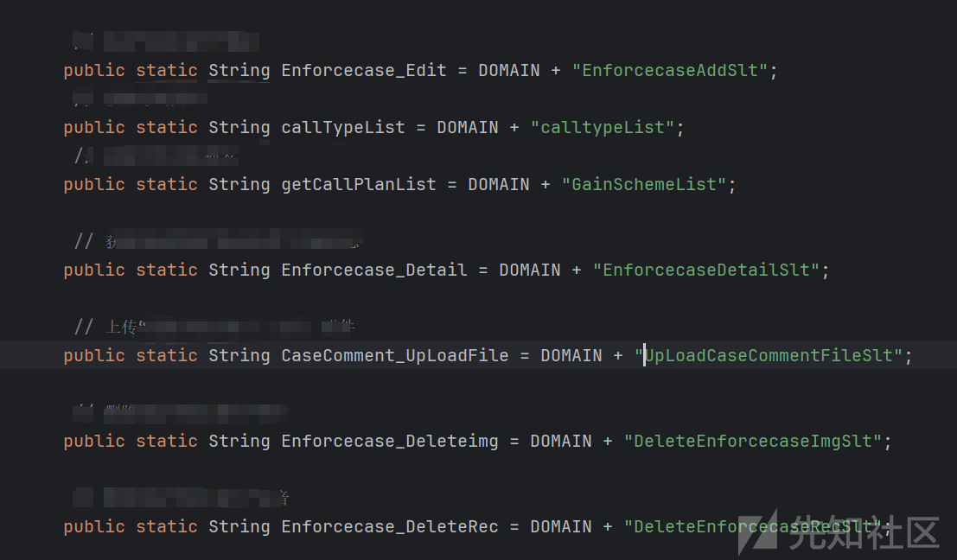The width and height of the screenshot is (957, 560).
Task: Click DOMAIN on the Enforcecase_Edit line
Action: pos(509,71)
